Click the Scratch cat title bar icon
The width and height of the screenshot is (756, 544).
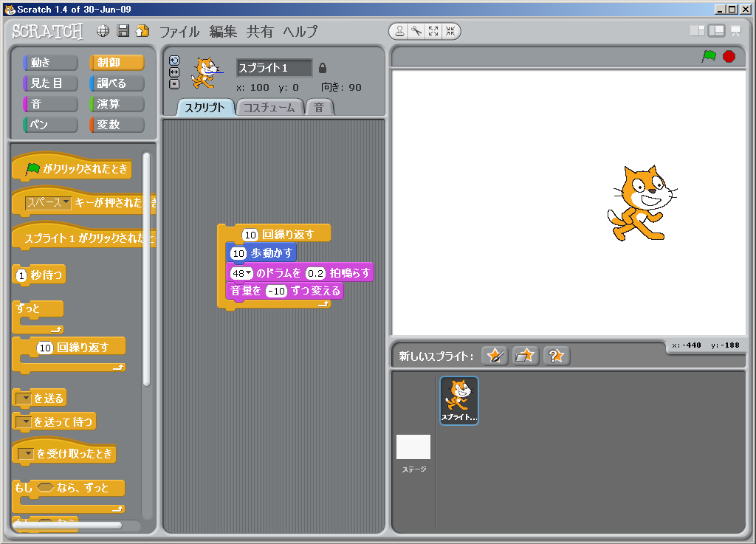10,9
